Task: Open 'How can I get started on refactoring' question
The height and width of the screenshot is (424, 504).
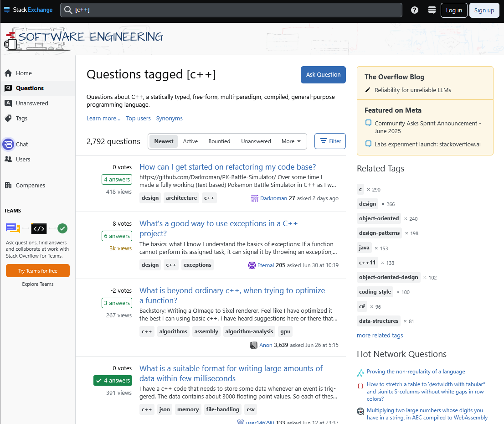Action: [x=227, y=167]
